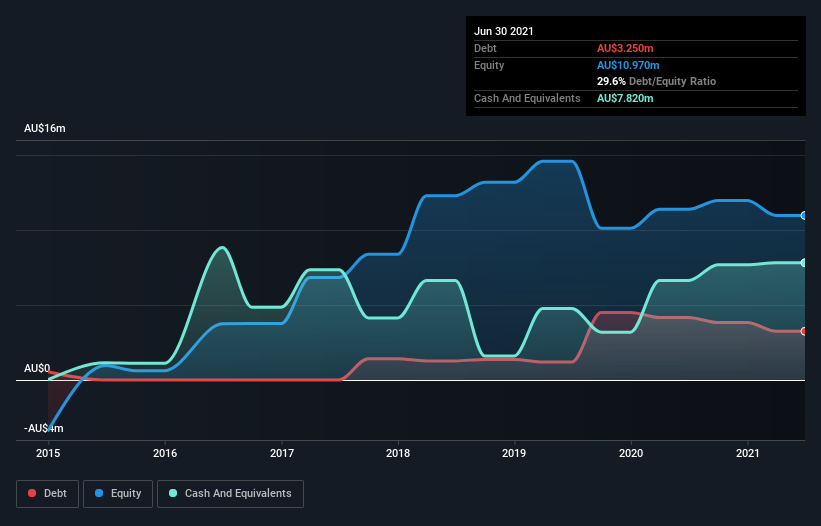Click the AU$0 y-axis label
This screenshot has height=526, width=821.
coord(37,368)
